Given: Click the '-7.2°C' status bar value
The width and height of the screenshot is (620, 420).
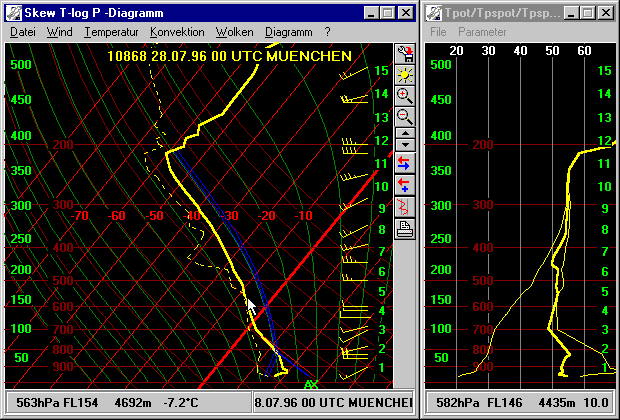Looking at the screenshot, I should tap(181, 403).
